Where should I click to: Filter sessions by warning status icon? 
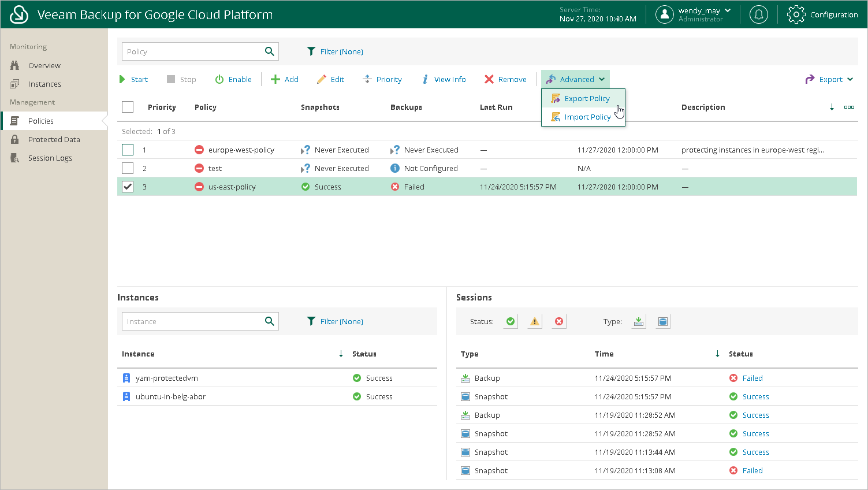(x=535, y=322)
